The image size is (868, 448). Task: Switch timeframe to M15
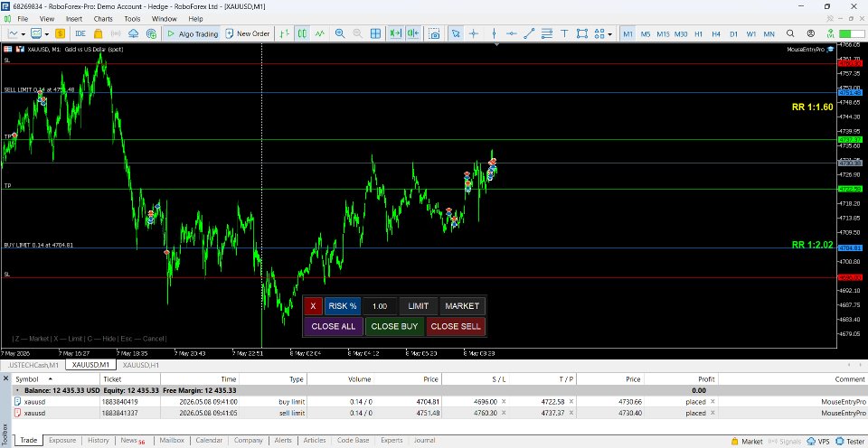(x=663, y=33)
